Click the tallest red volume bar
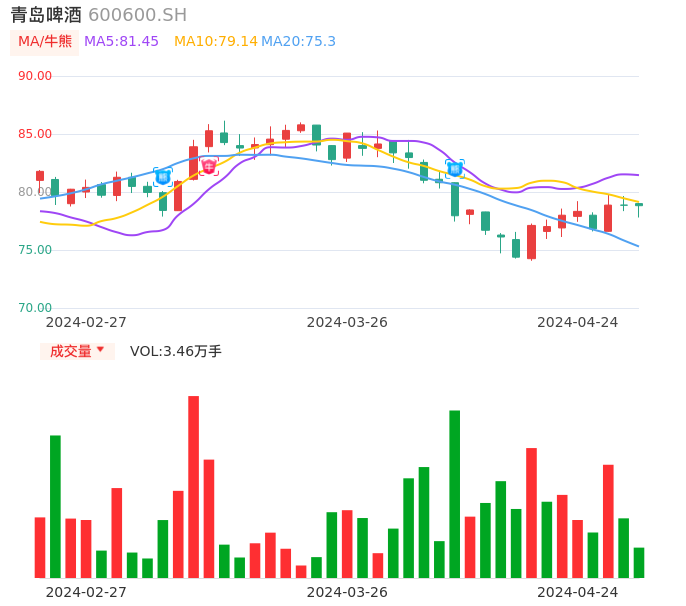Screen dimensions: 686x606 [x=193, y=486]
